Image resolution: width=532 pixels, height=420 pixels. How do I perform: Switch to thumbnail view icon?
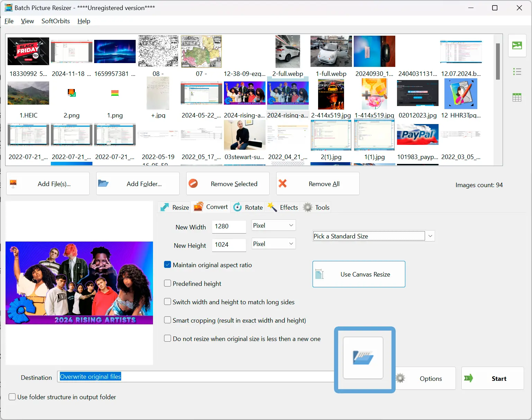(x=517, y=45)
